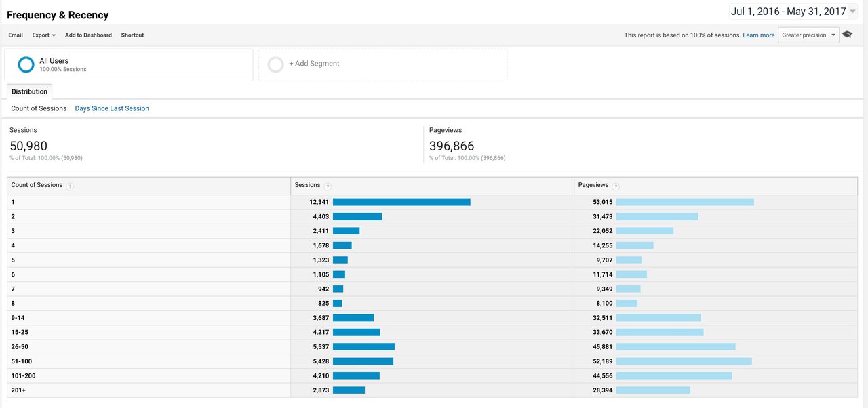
Task: Click the Email button
Action: tap(16, 35)
